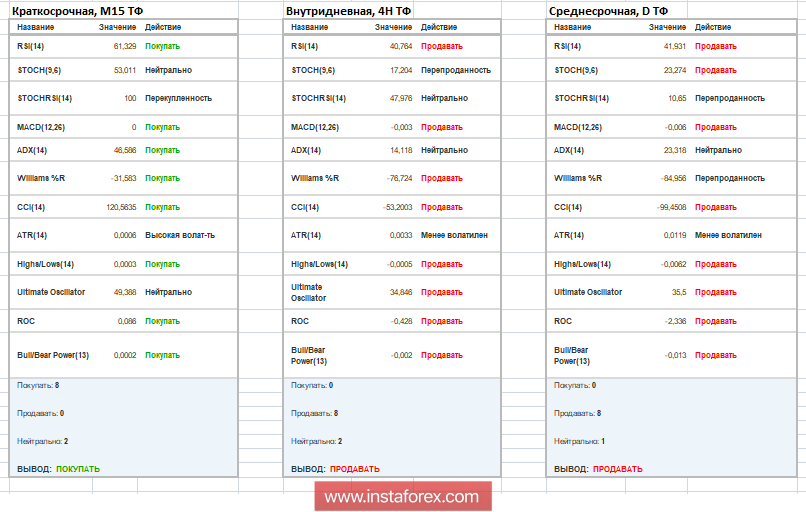Select the 'Значение' header in 4H table
The height and width of the screenshot is (512, 806).
393,27
